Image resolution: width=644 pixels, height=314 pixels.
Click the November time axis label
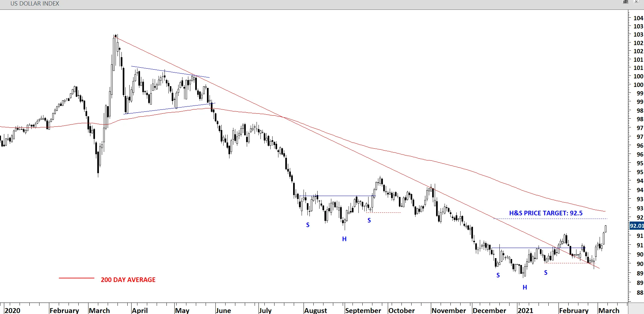coord(448,310)
